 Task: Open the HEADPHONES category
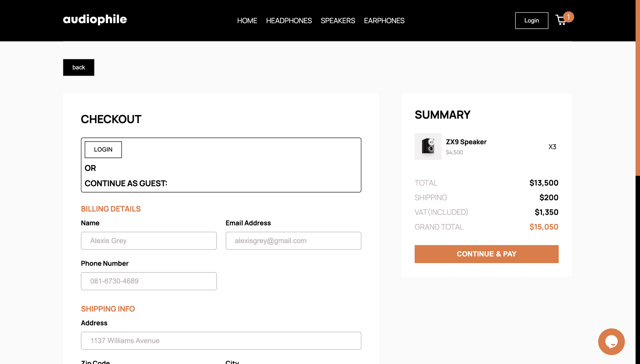289,21
